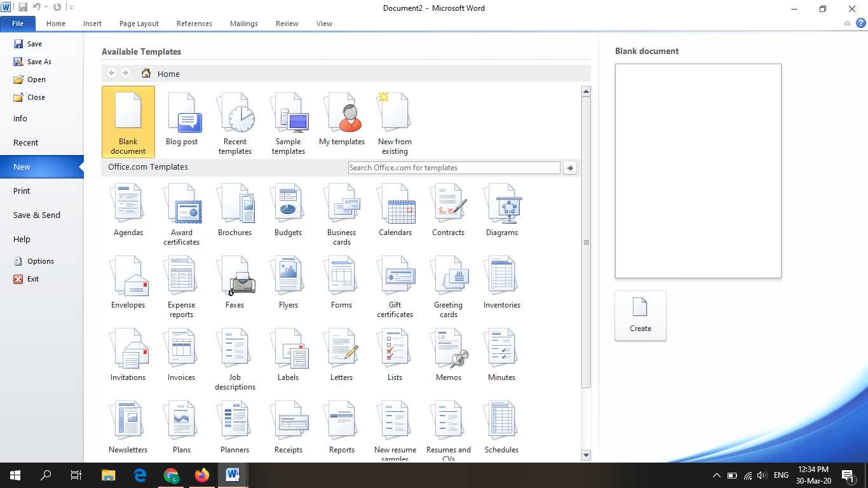Open the Plans template category
This screenshot has height=488, width=868.
coord(182,428)
